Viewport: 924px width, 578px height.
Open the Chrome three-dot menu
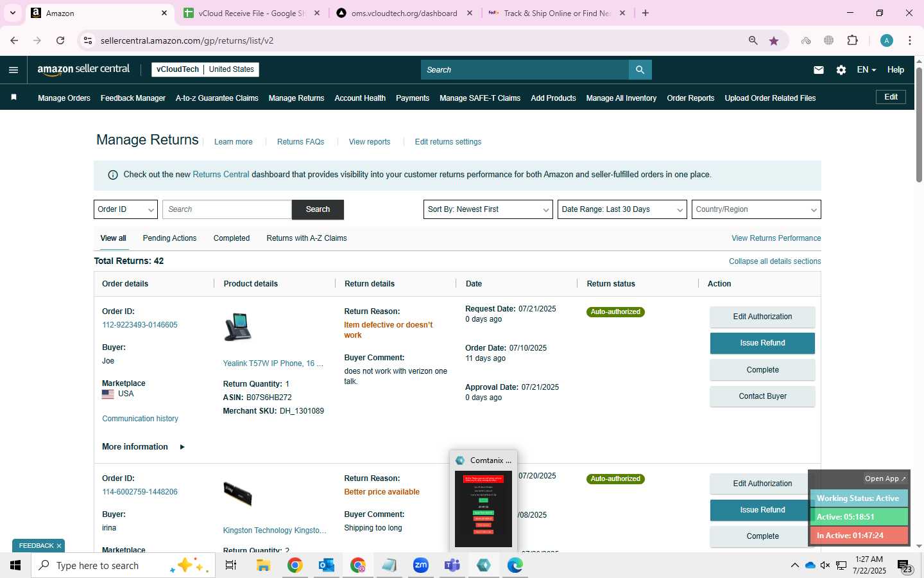pyautogui.click(x=910, y=40)
